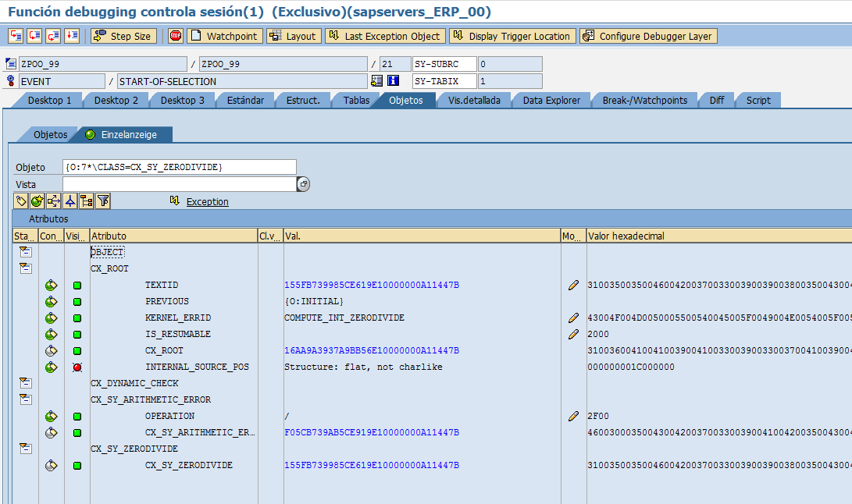Screen dimensions: 852x504
Task: Click the CX_ROOT attribute value link
Action: pyautogui.click(x=372, y=351)
